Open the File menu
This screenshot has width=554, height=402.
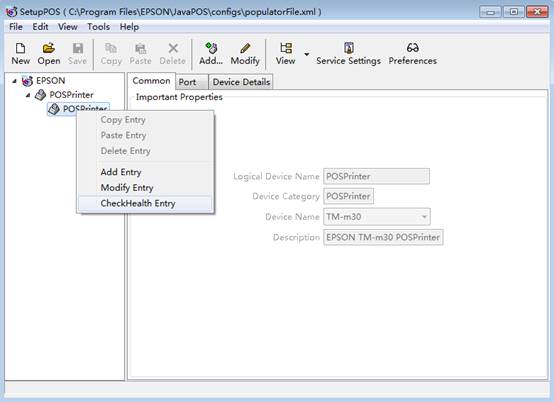(x=16, y=27)
